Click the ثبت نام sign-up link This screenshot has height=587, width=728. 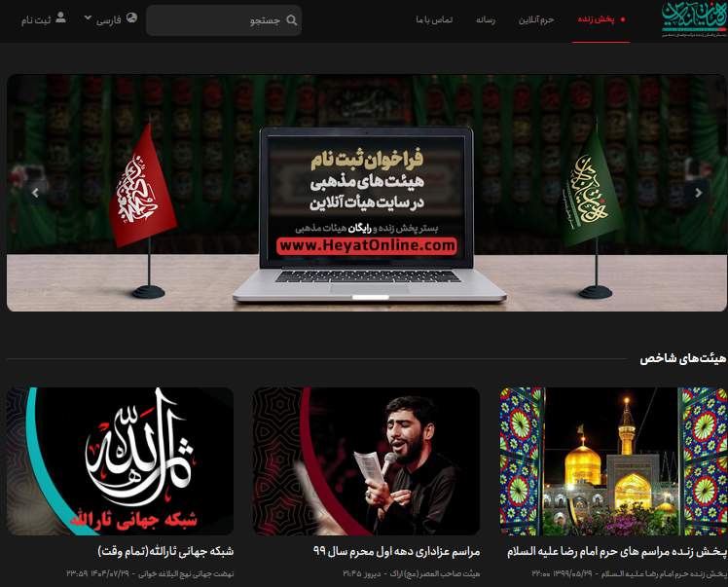[36, 20]
